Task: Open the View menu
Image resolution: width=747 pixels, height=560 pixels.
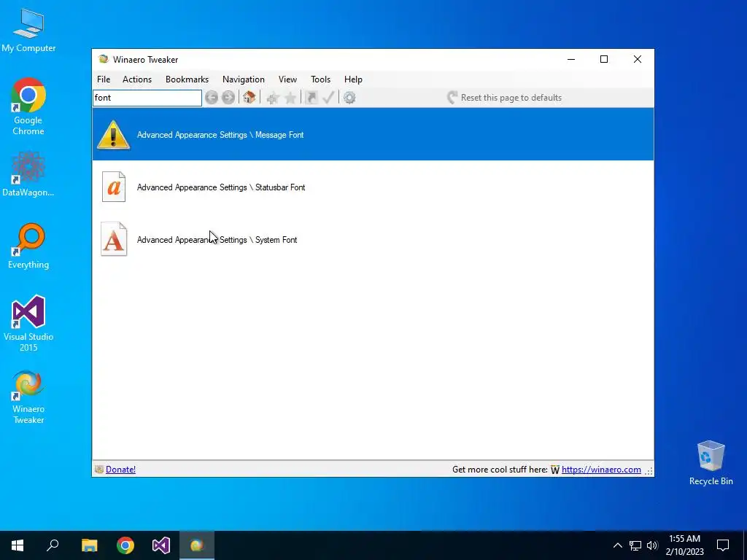Action: (287, 79)
